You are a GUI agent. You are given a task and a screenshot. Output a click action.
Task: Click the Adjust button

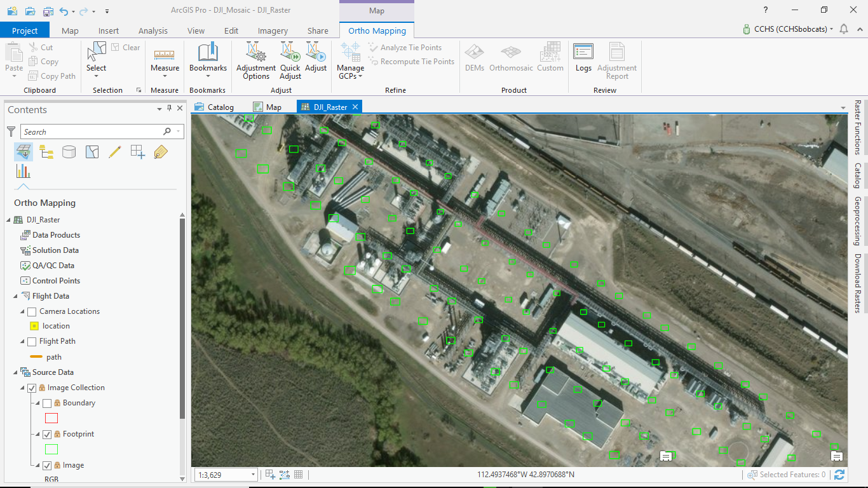(316, 58)
